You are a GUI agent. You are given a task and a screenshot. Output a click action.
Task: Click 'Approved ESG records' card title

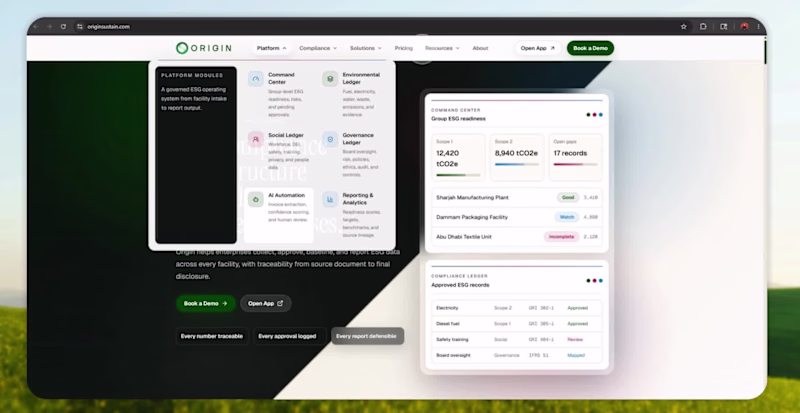(x=460, y=285)
